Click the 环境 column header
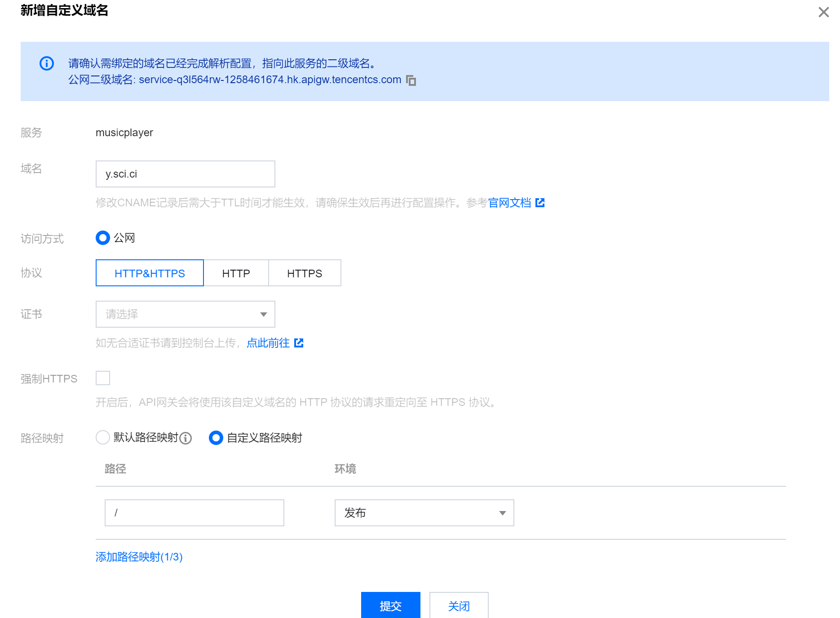The image size is (840, 618). pyautogui.click(x=345, y=469)
